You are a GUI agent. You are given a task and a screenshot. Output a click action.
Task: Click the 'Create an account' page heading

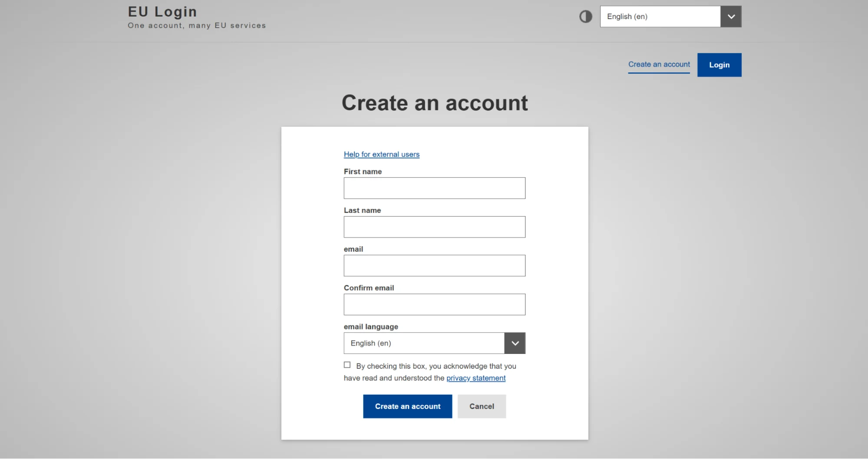[435, 103]
